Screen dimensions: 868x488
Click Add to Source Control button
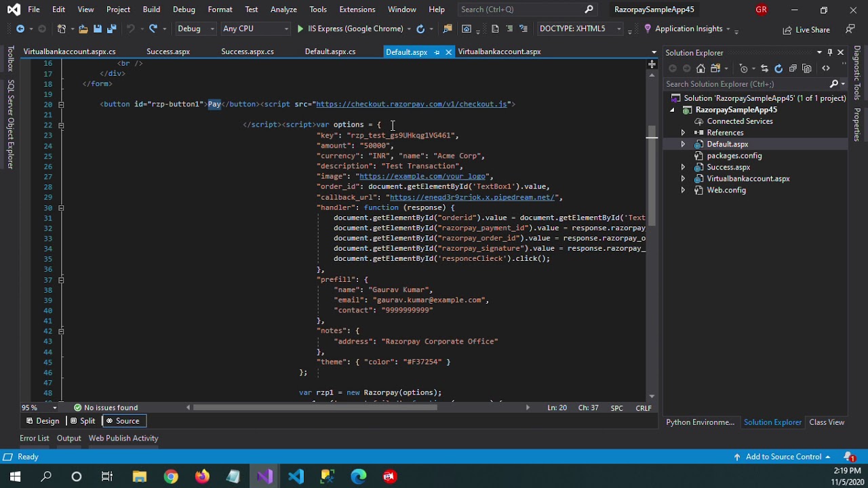(x=782, y=457)
